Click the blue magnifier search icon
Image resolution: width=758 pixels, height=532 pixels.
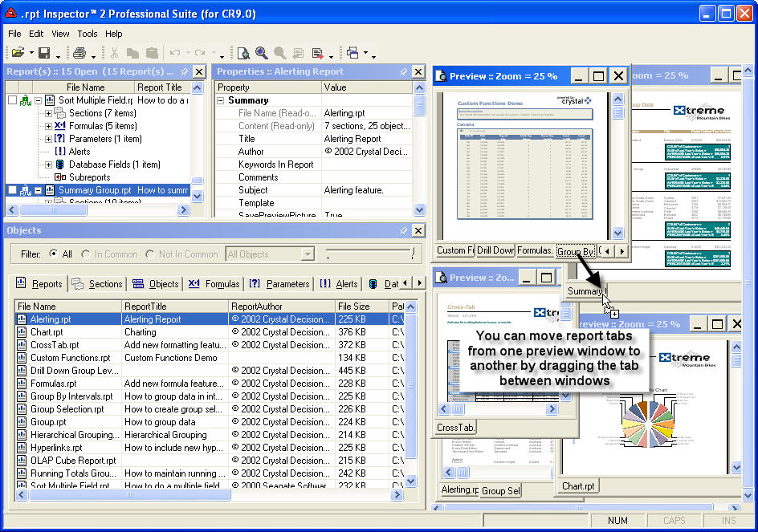click(262, 52)
